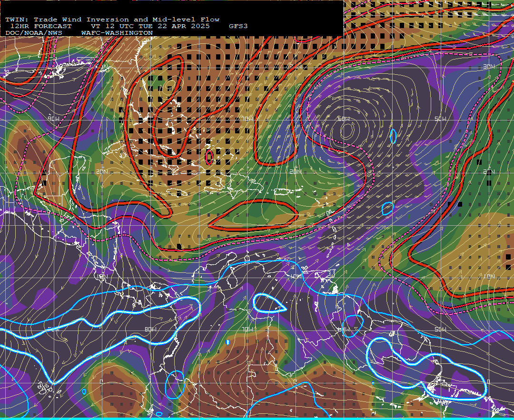Click the red closed contour south of Hispaniola
This screenshot has width=514, height=420.
click(x=253, y=215)
